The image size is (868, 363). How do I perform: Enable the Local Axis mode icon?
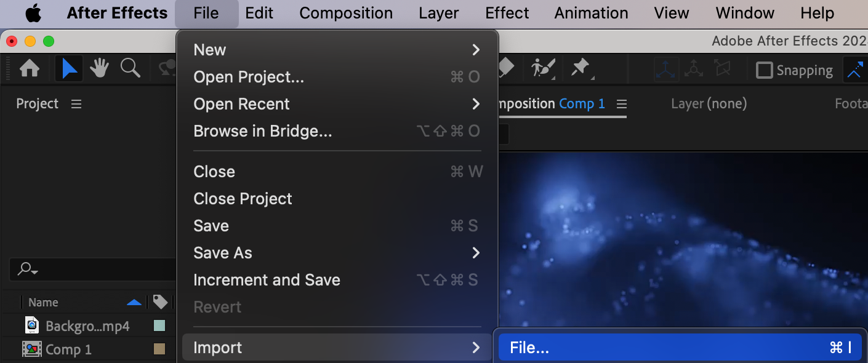[x=666, y=70]
